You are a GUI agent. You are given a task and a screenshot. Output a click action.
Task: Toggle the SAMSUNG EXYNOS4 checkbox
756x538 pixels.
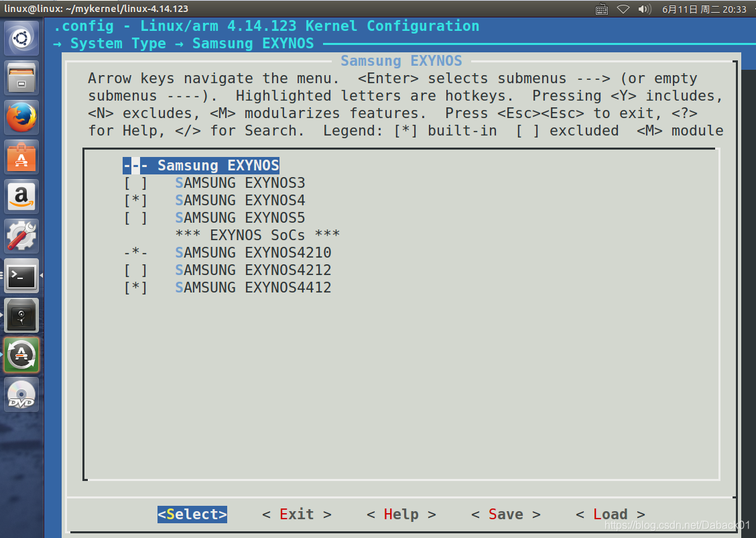(x=135, y=201)
